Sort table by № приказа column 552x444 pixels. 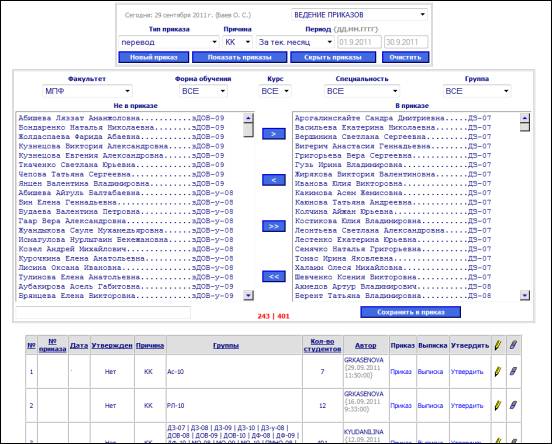pyautogui.click(x=52, y=345)
